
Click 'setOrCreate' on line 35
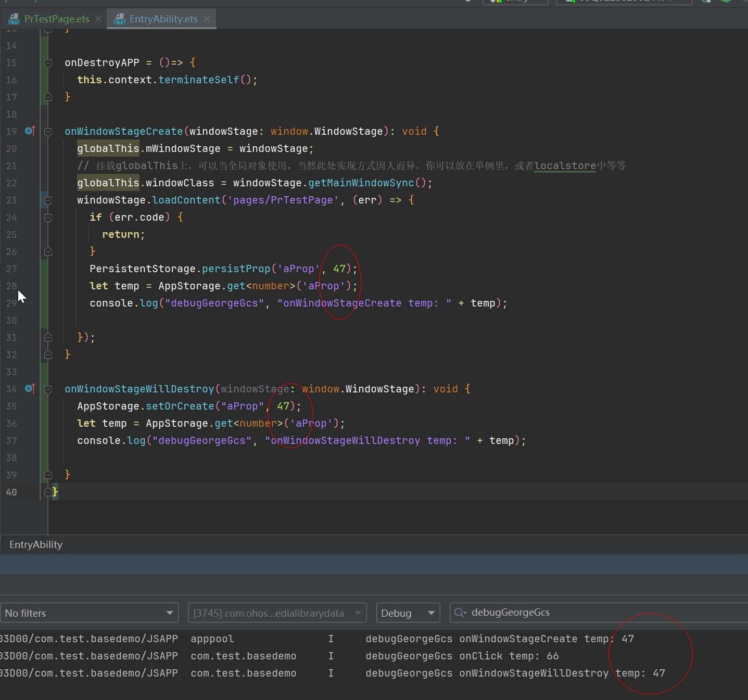click(180, 406)
